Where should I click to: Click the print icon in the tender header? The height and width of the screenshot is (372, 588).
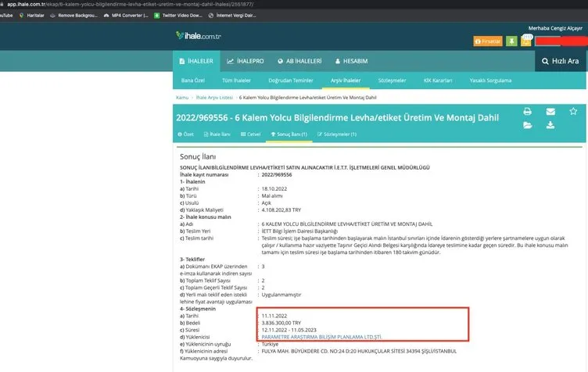pyautogui.click(x=528, y=112)
